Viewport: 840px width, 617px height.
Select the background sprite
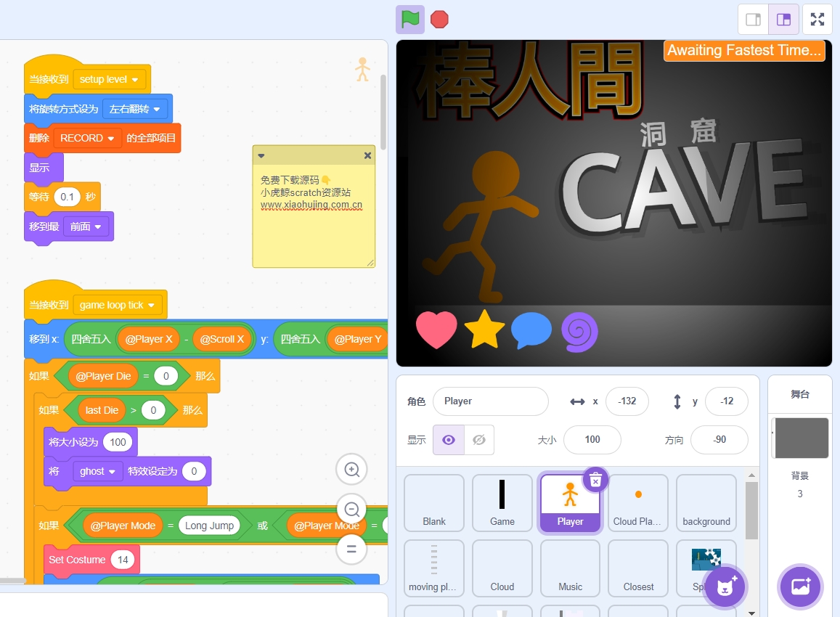coord(706,503)
